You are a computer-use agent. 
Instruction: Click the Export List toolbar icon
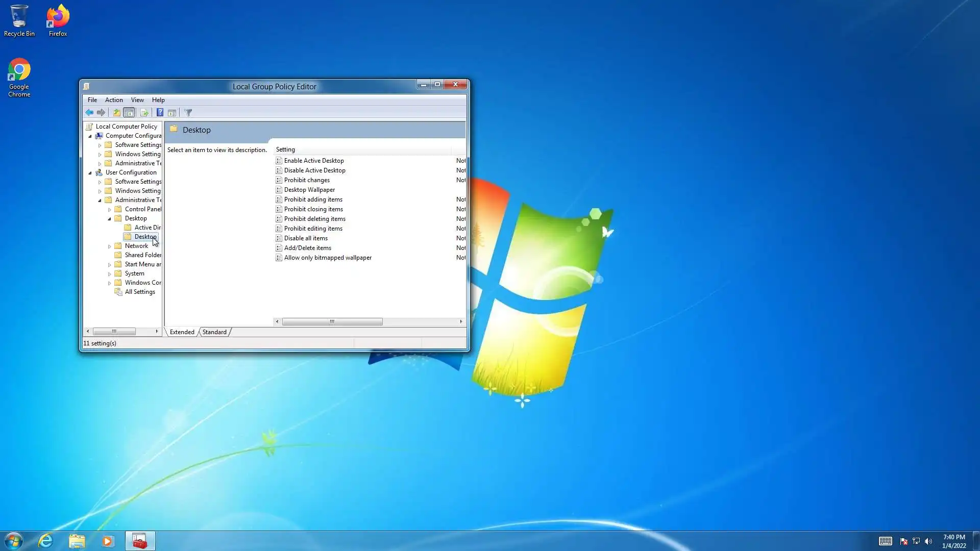click(144, 113)
